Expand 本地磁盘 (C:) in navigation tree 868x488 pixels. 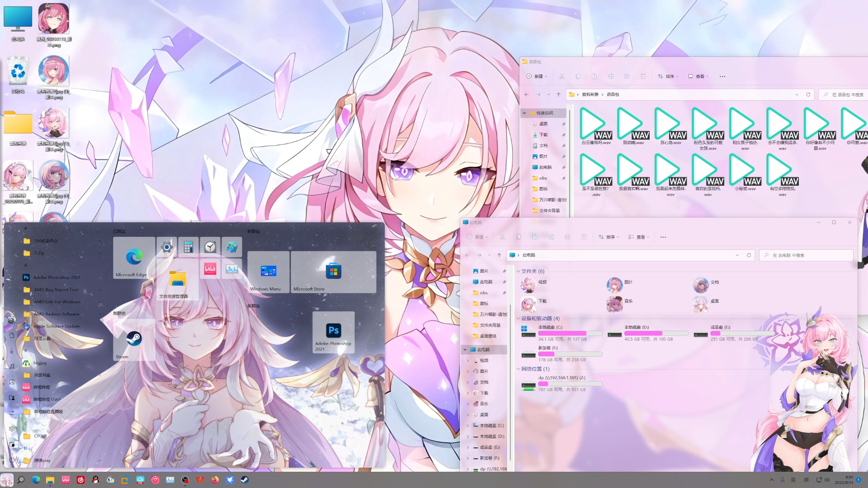pyautogui.click(x=468, y=426)
